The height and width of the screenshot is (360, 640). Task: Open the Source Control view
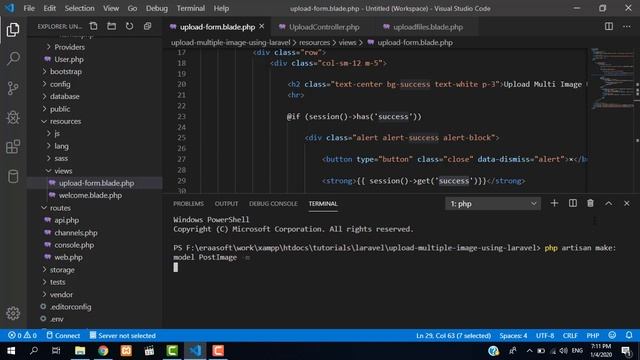(13, 88)
